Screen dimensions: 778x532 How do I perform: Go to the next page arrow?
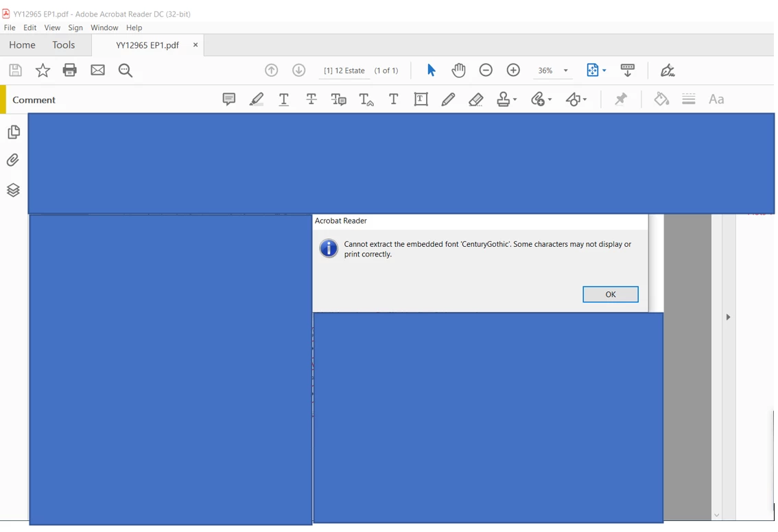tap(298, 71)
